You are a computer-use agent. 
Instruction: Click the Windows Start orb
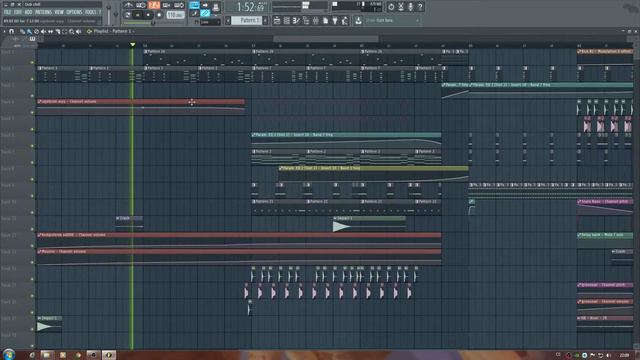coord(9,354)
